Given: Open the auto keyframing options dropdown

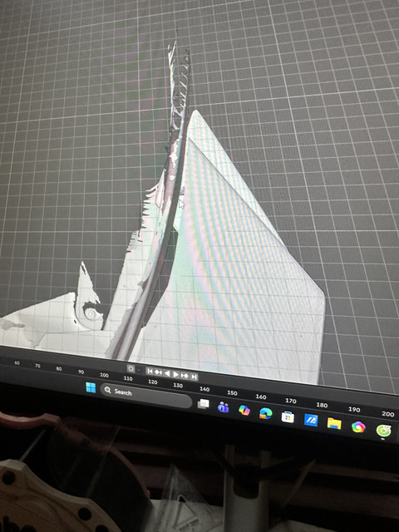Looking at the screenshot, I should [139, 369].
